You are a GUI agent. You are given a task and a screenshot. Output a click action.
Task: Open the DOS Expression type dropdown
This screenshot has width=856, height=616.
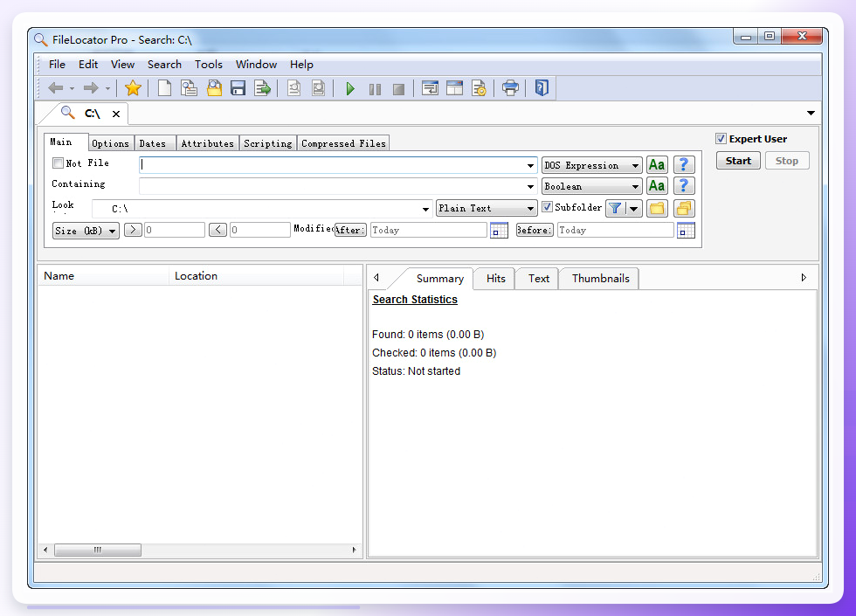click(592, 165)
